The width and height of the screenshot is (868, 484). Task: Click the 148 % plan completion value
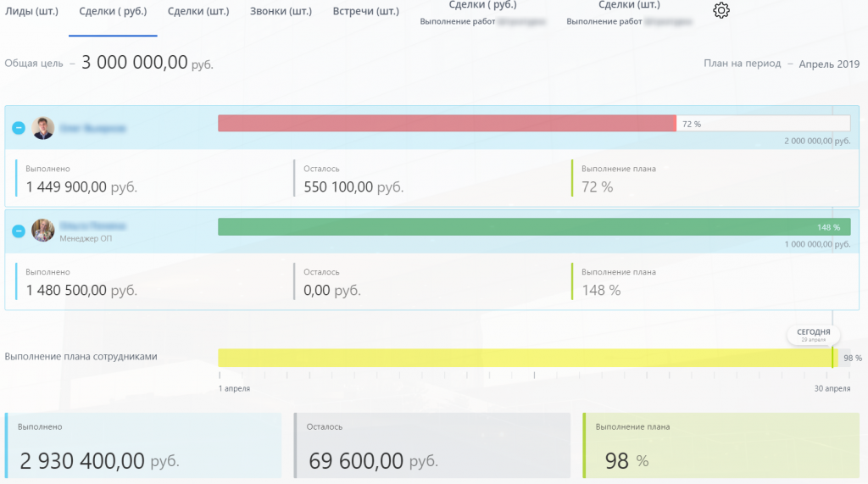pos(601,290)
